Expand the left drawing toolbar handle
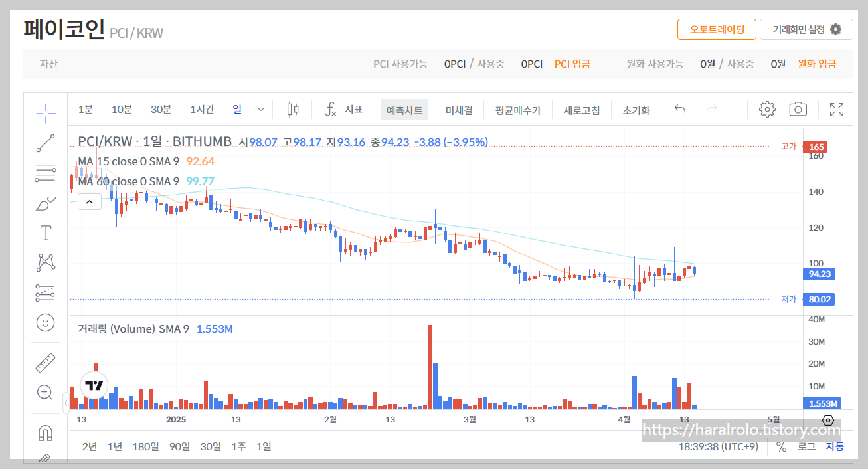The height and width of the screenshot is (469, 868). pyautogui.click(x=66, y=403)
